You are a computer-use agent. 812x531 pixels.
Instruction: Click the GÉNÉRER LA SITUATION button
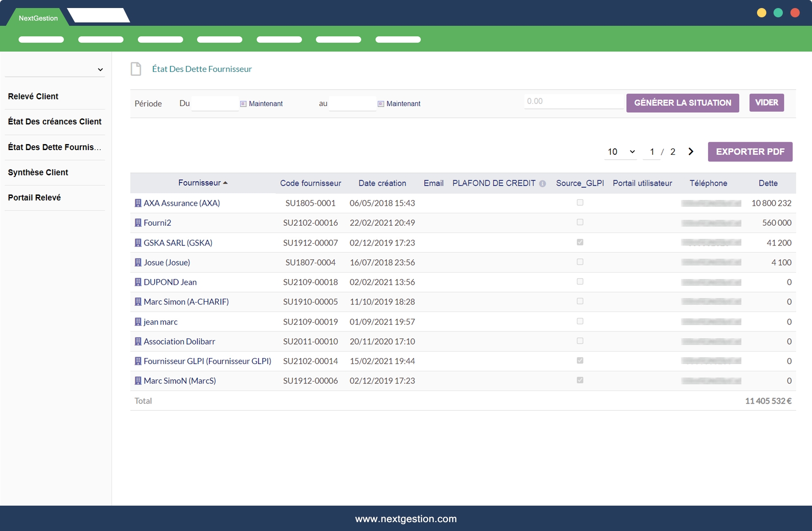[682, 103]
